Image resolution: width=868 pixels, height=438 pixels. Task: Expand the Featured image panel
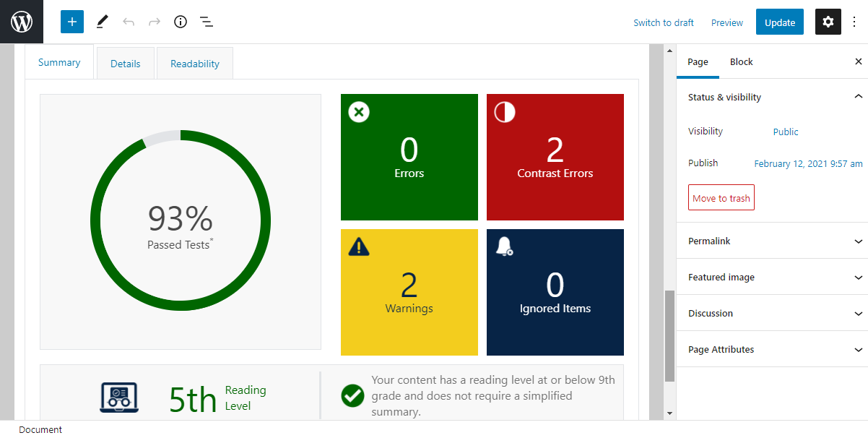tap(772, 277)
